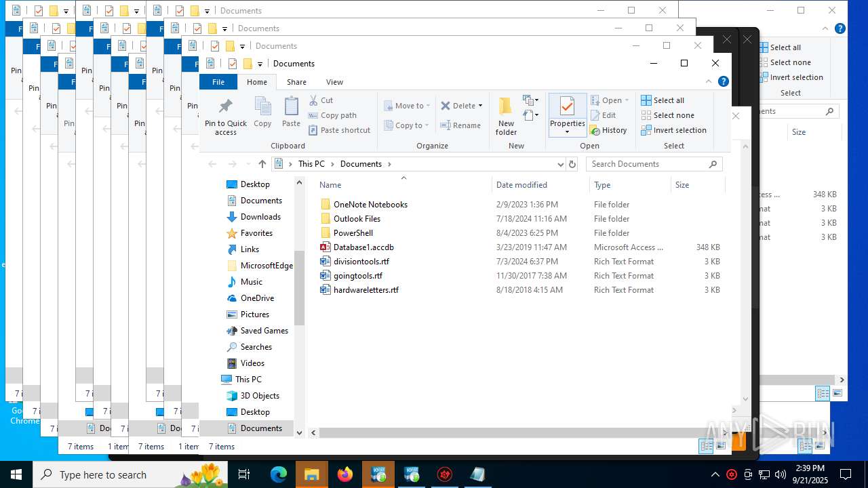Customize Quick Access Toolbar dropdown arrow
Viewport: 868px width, 488px height.
pos(260,64)
